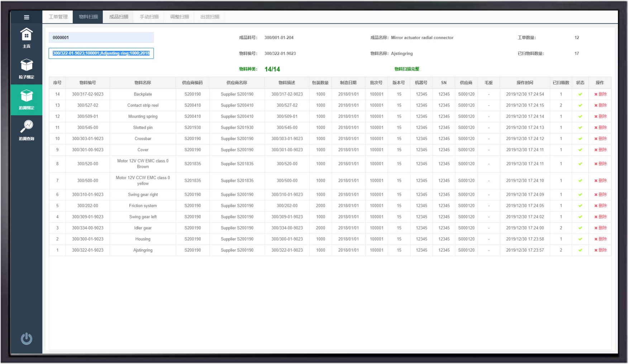Delete the Swing gear left row
The width and height of the screenshot is (629, 364).
pos(601,217)
